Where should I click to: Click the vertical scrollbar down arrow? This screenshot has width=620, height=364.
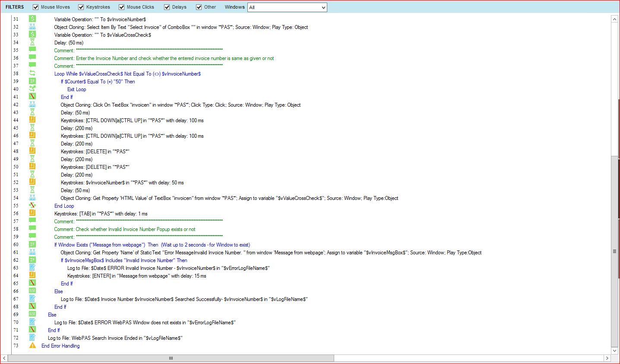click(615, 351)
